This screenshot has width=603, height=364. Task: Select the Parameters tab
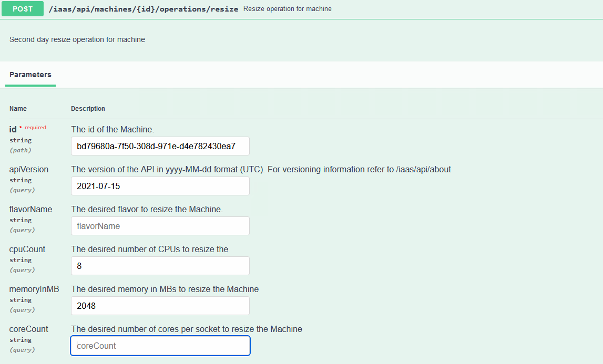30,75
